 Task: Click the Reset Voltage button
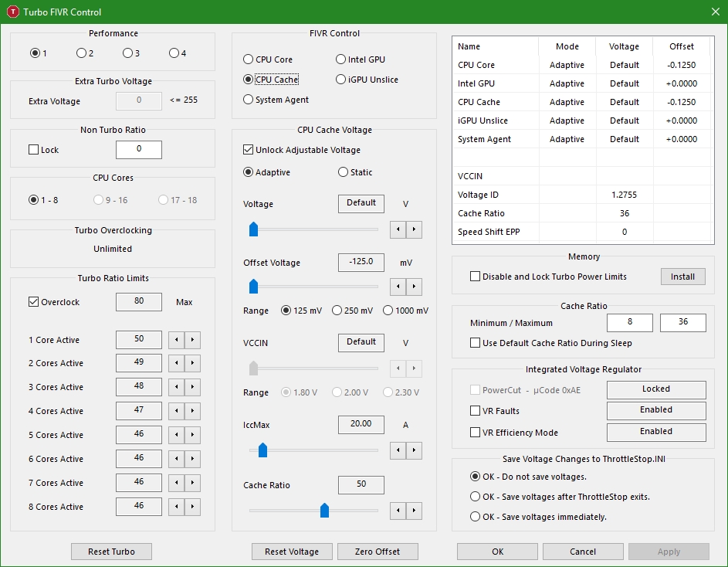292,552
